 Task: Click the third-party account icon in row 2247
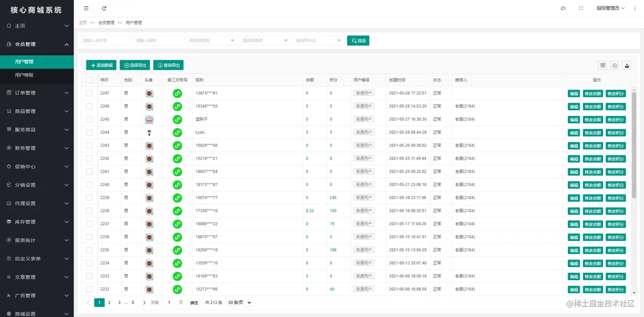tap(177, 93)
